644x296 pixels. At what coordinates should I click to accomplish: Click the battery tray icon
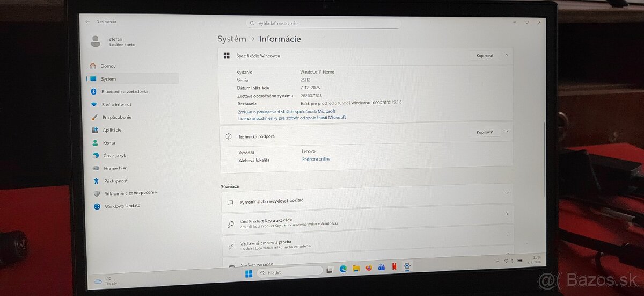click(520, 261)
